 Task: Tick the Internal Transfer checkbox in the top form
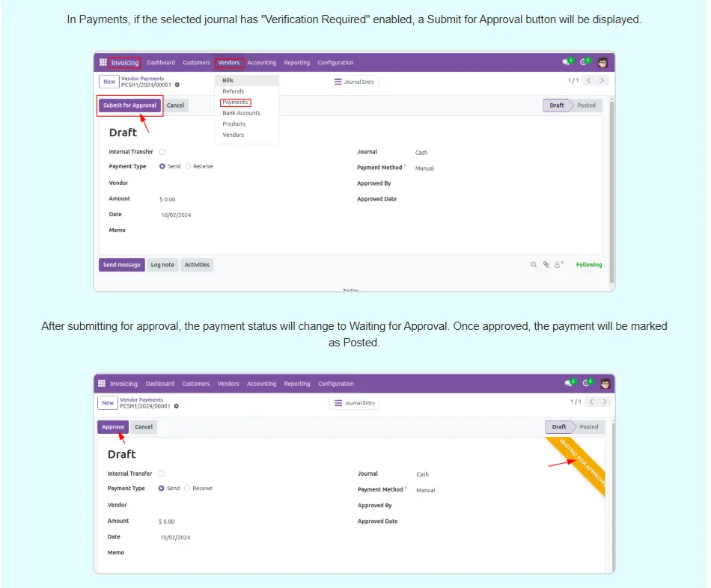162,152
